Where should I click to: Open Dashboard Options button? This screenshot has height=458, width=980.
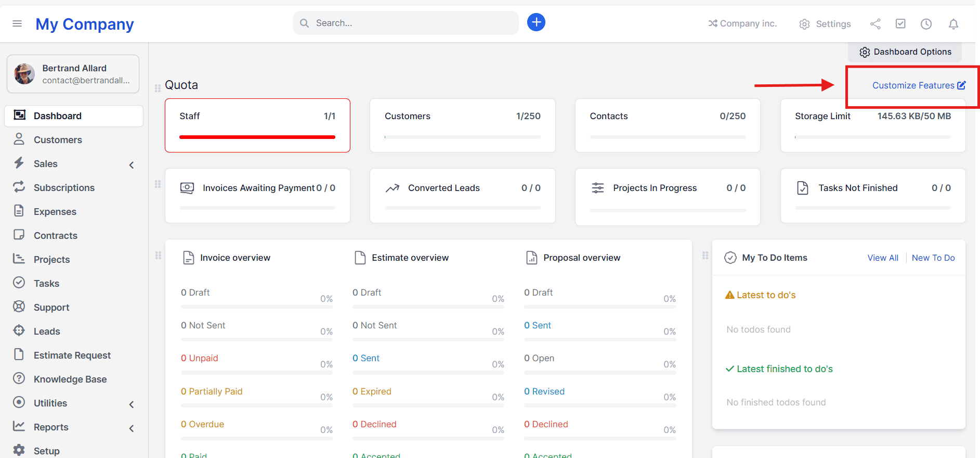coord(905,52)
